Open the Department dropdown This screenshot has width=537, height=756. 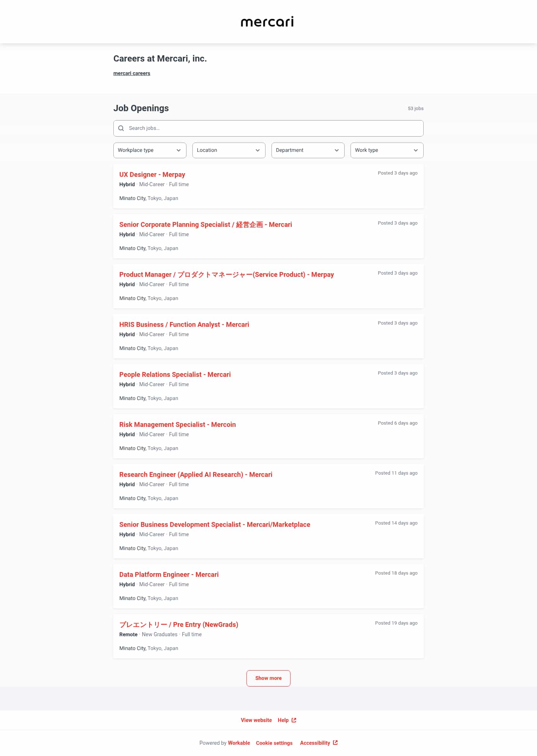coord(308,150)
